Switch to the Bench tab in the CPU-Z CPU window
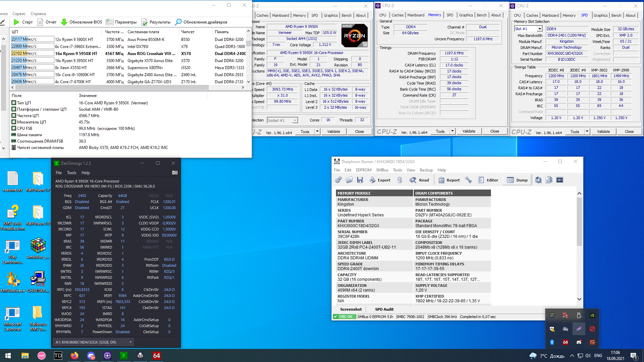This screenshot has width=644, height=362. [x=347, y=15]
